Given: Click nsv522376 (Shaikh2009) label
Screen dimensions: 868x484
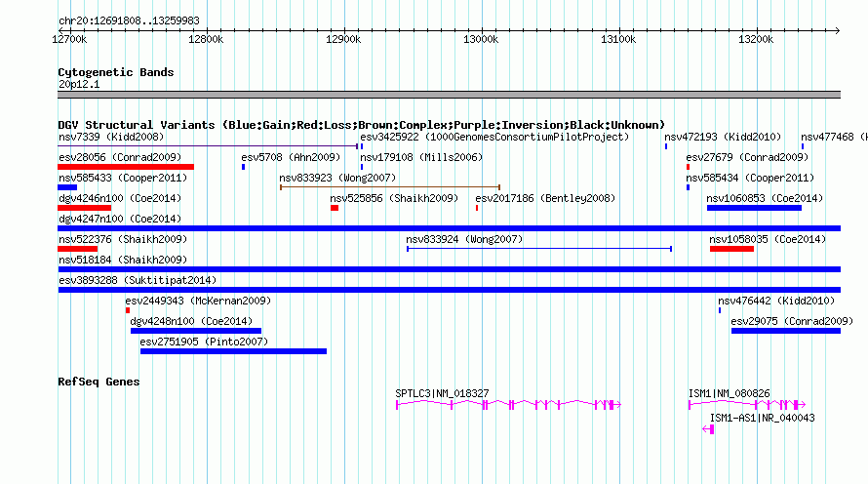Looking at the screenshot, I should click(x=123, y=240).
